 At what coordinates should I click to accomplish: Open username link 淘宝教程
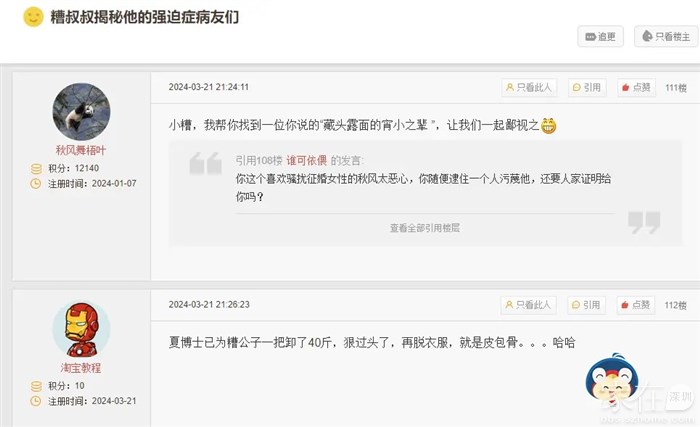point(81,368)
